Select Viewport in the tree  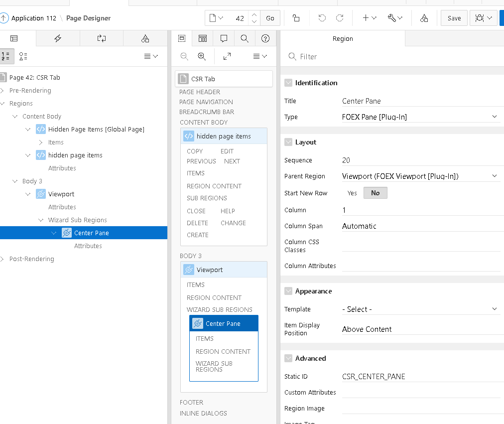tap(61, 194)
